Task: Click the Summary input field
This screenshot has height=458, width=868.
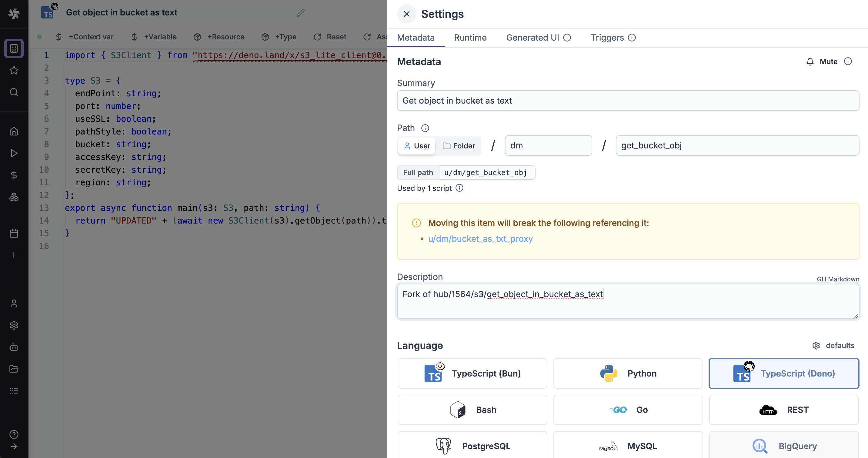Action: [x=628, y=101]
